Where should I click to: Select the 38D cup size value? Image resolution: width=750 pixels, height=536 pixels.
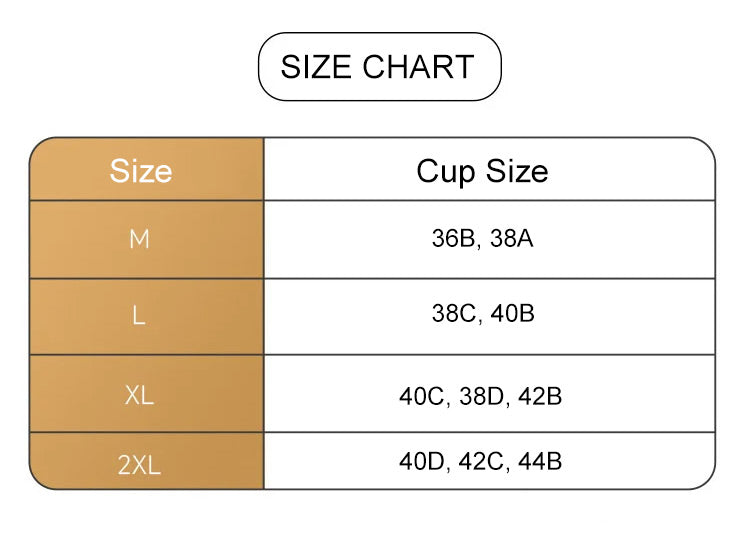pyautogui.click(x=482, y=396)
